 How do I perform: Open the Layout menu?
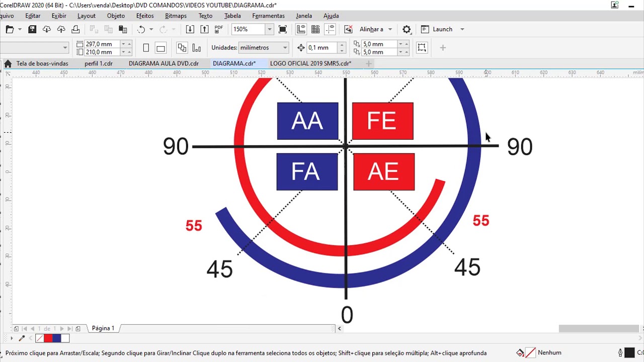point(87,16)
